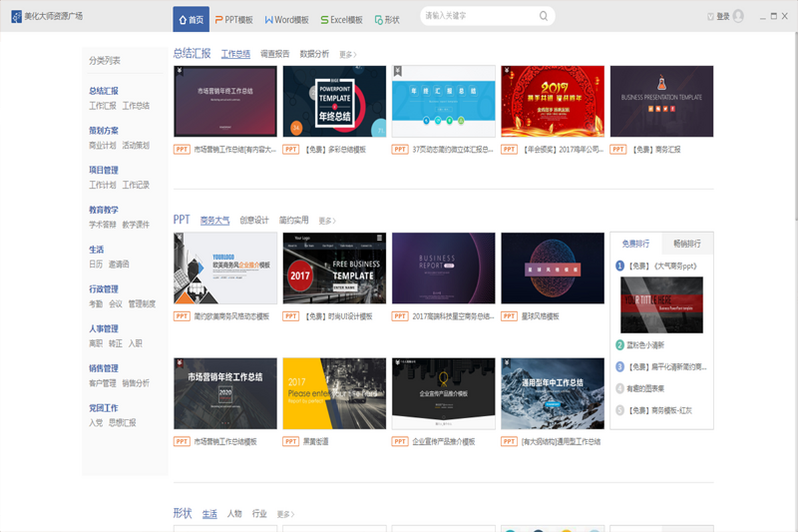Open the dropdown menu icon left of 登录
Viewport: 798px width, 532px height.
710,17
